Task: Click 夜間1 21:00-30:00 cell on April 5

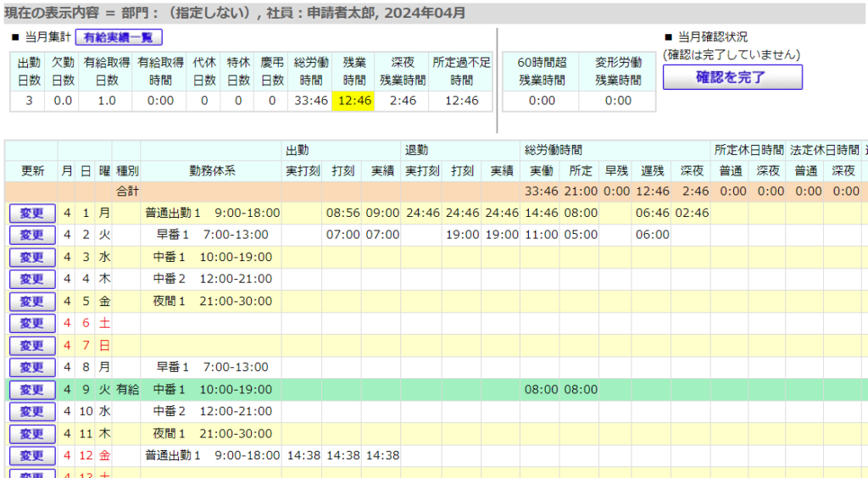Action: pyautogui.click(x=212, y=302)
